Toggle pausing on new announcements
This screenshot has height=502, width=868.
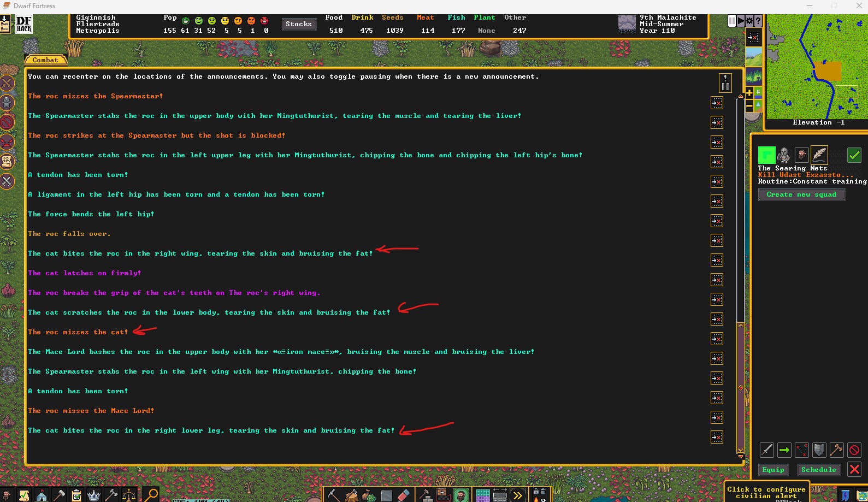(725, 83)
